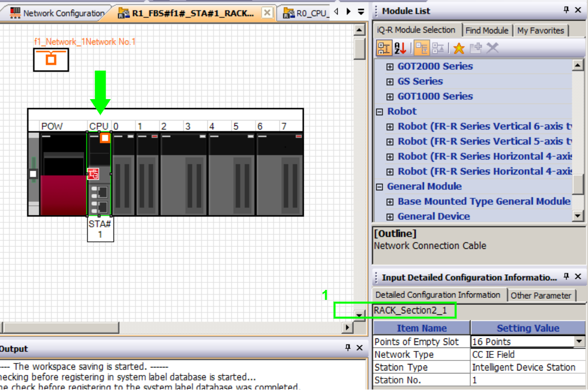
Task: Select the categorized display icon in Module List
Action: (384, 48)
